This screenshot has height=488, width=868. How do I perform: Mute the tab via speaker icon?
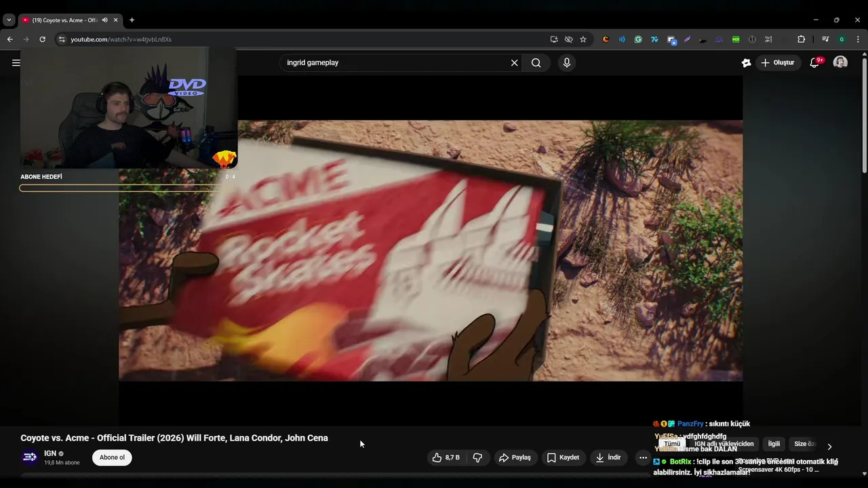point(104,20)
